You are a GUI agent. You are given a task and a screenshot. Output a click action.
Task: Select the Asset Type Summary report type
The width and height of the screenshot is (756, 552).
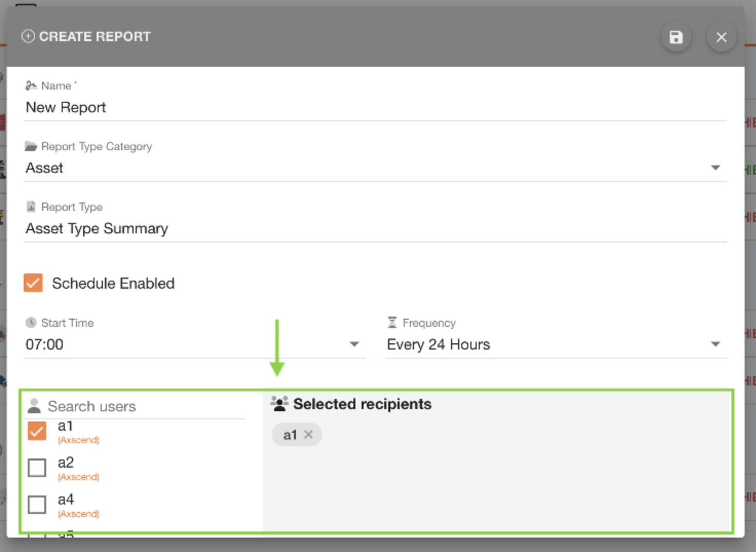[97, 228]
